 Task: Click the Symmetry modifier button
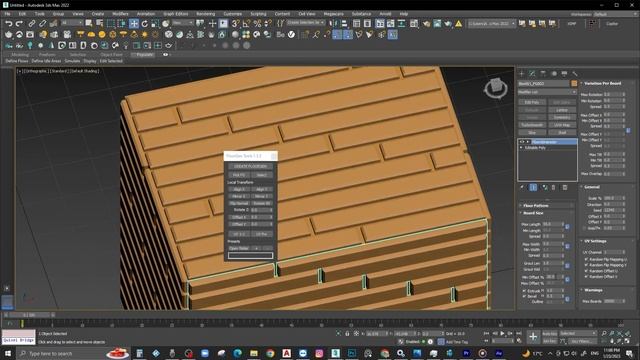(562, 118)
